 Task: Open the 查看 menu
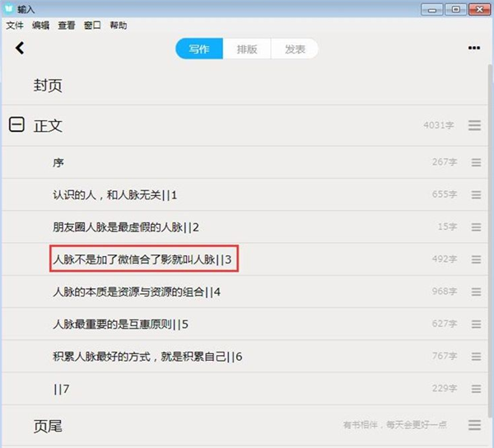coord(67,26)
